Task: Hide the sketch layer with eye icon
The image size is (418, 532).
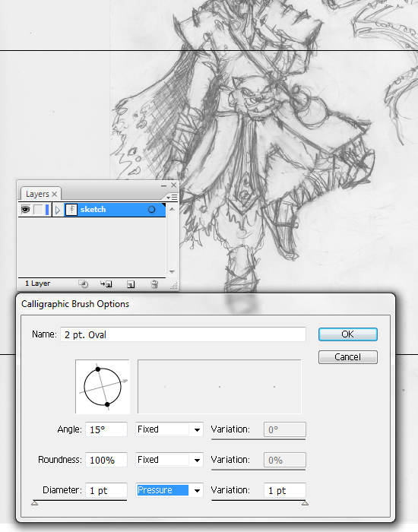Action: (25, 209)
